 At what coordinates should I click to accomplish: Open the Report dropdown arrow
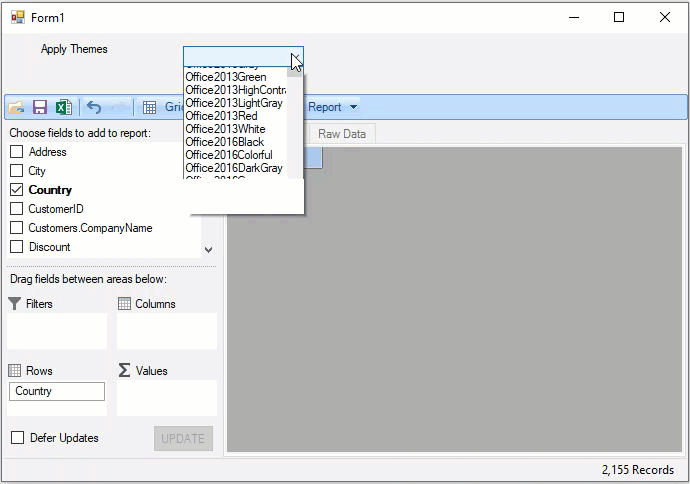(353, 107)
